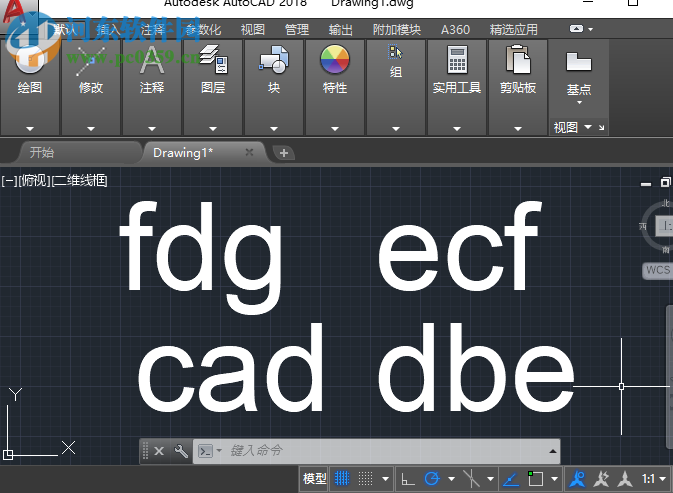Expand the Block (块) panel dropdown arrow
Viewport: 673px width, 493px height.
[x=274, y=129]
